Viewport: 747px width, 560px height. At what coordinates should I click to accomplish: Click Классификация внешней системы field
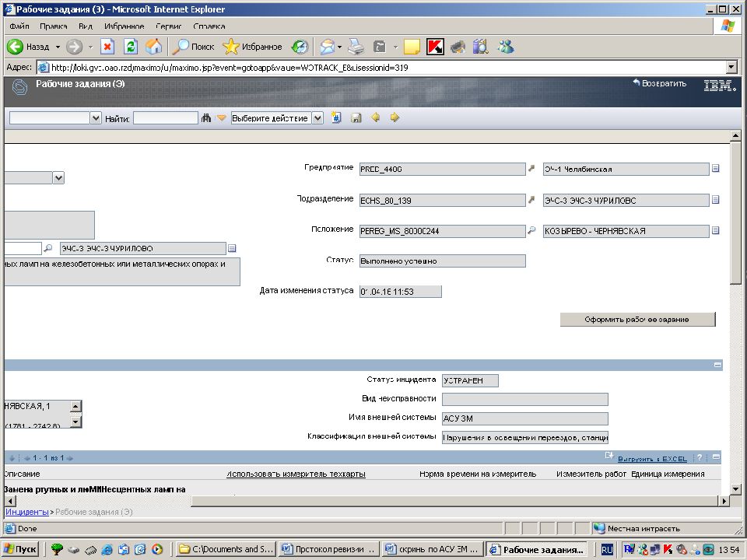click(x=525, y=438)
